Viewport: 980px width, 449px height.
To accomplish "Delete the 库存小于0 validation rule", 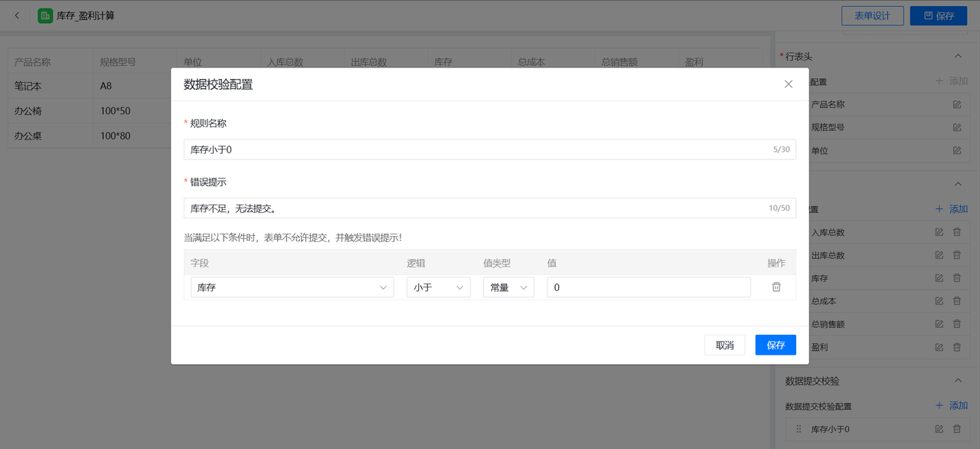I will (x=956, y=430).
